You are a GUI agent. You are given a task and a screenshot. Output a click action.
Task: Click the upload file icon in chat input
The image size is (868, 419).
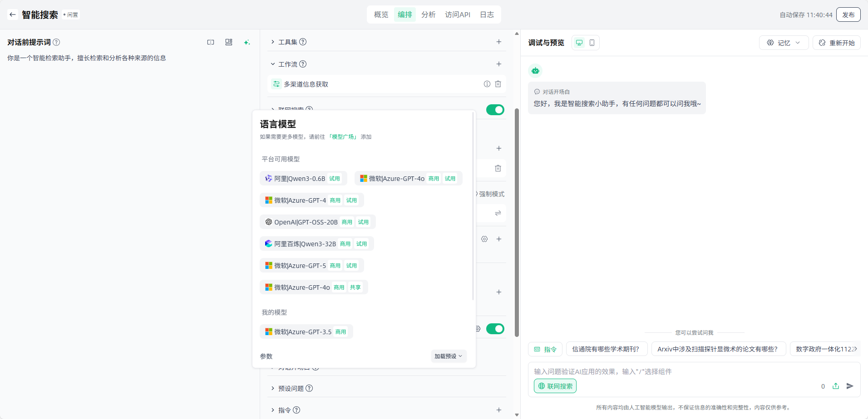pyautogui.click(x=836, y=386)
